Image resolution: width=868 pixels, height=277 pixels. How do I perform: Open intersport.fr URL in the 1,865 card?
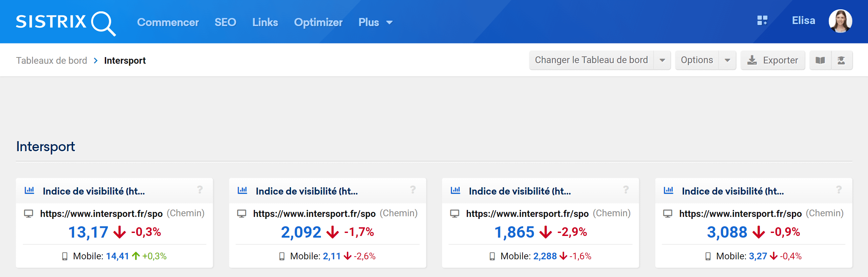527,214
